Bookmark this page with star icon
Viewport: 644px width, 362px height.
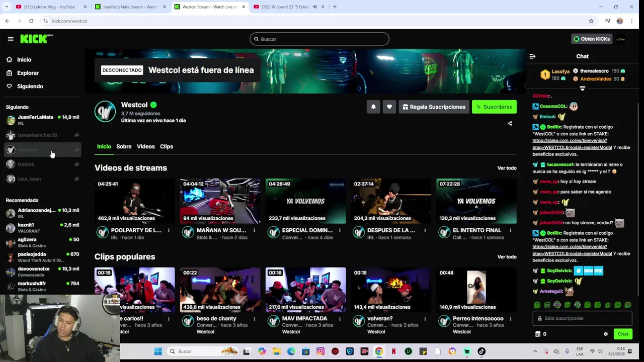pos(591,21)
